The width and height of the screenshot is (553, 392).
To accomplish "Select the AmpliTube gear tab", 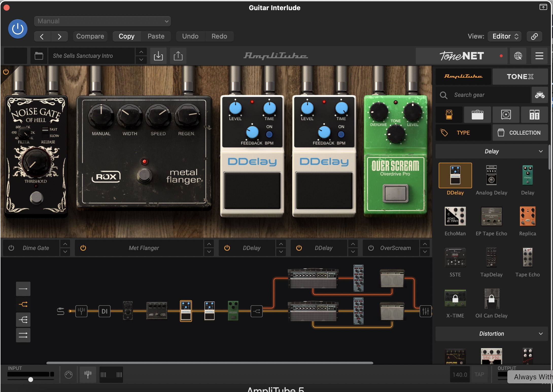I will click(x=463, y=77).
